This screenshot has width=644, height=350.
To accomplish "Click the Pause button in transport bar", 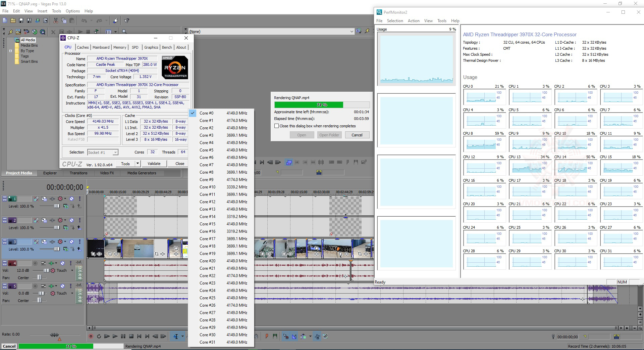I will click(123, 336).
